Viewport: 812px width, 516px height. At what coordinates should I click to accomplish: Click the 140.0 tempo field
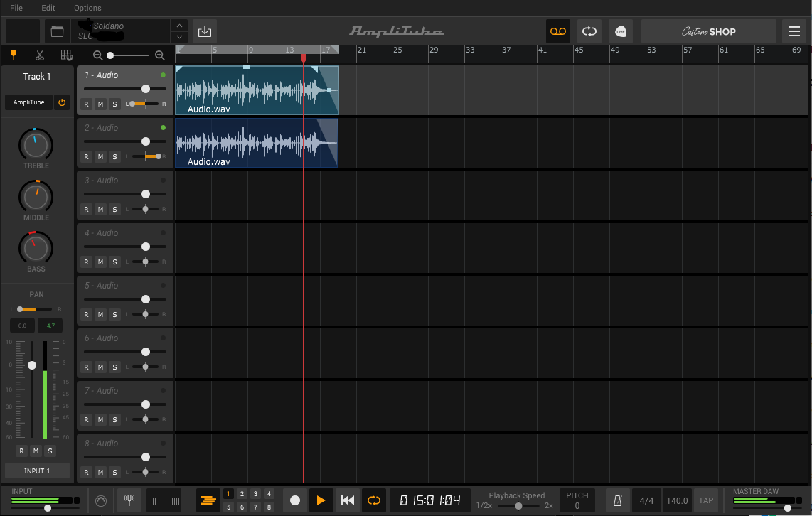[x=677, y=500]
